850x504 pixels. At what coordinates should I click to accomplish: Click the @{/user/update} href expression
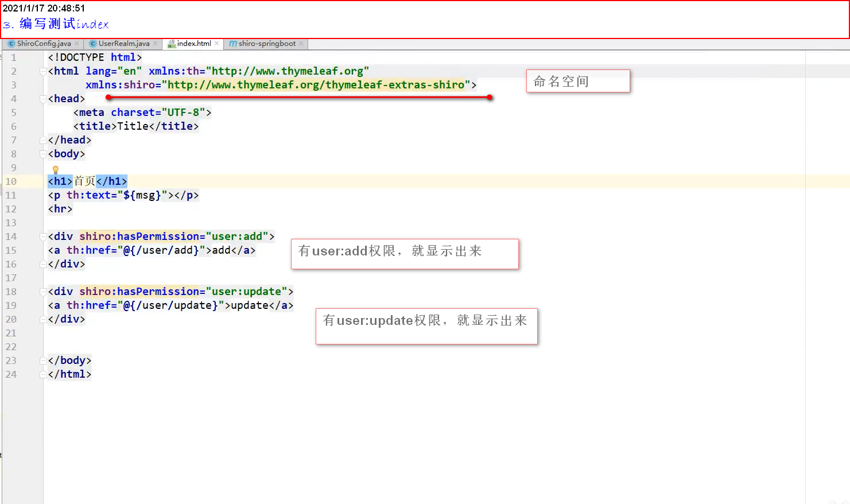click(170, 305)
